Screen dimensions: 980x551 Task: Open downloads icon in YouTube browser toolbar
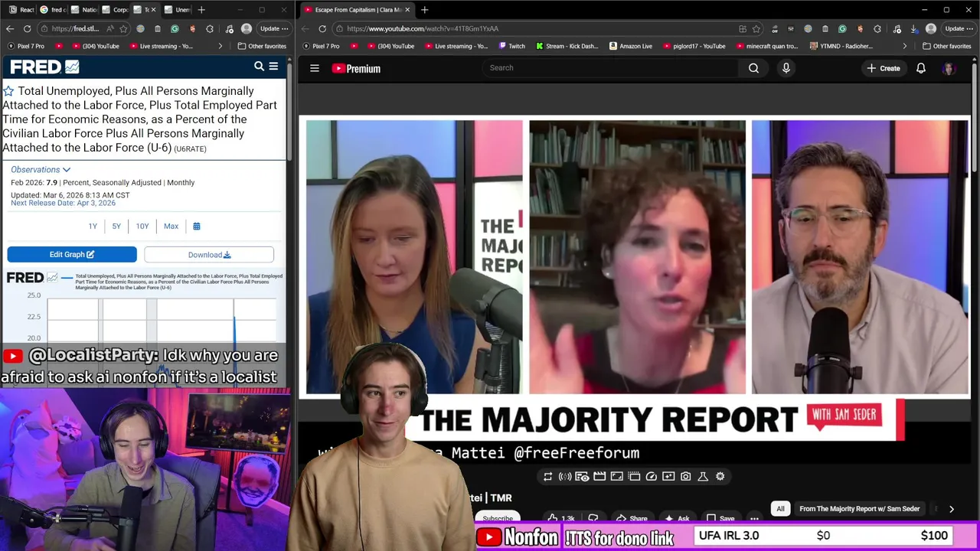pyautogui.click(x=913, y=29)
